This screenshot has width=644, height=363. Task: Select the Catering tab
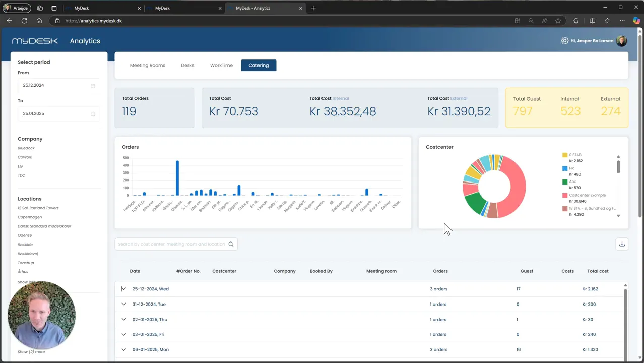pyautogui.click(x=259, y=65)
